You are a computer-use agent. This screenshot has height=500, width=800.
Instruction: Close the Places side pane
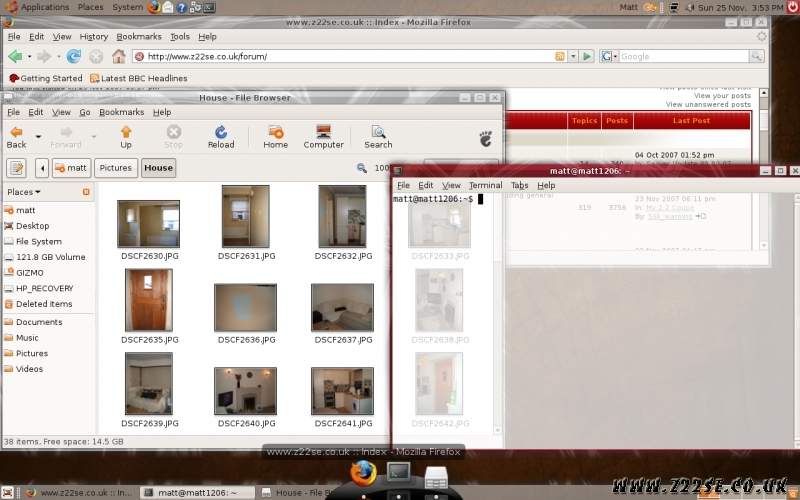tap(86, 192)
